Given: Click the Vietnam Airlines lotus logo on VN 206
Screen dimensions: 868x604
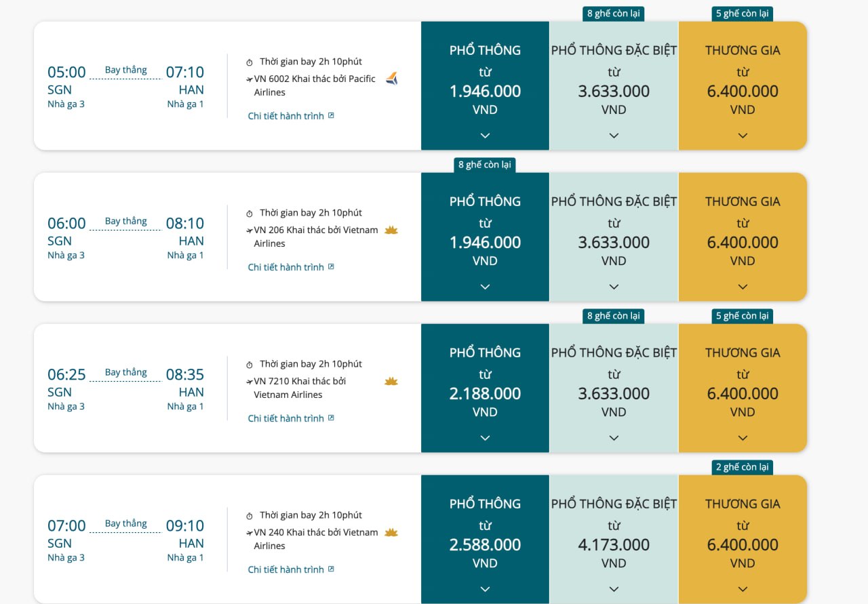Looking at the screenshot, I should (x=391, y=230).
